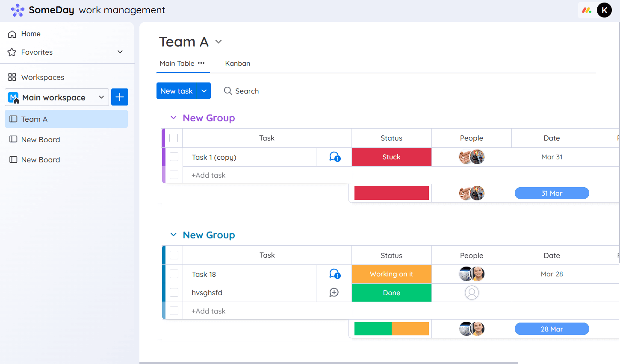Click the monday.com logo icon near the profile
The width and height of the screenshot is (620, 364).
tap(586, 10)
